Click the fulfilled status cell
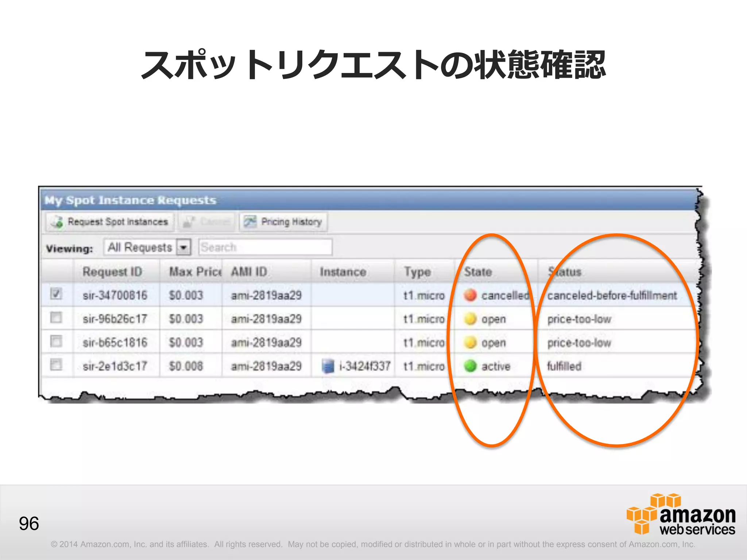The image size is (747, 560). (564, 366)
